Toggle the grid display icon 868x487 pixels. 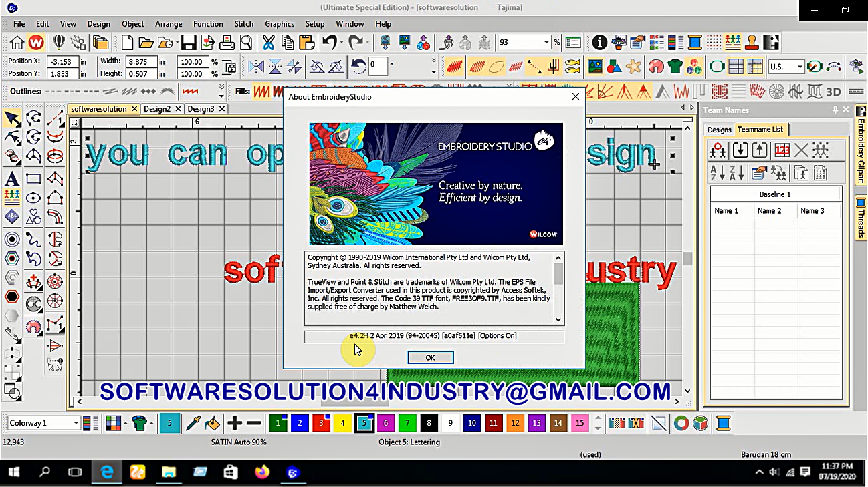(x=736, y=67)
